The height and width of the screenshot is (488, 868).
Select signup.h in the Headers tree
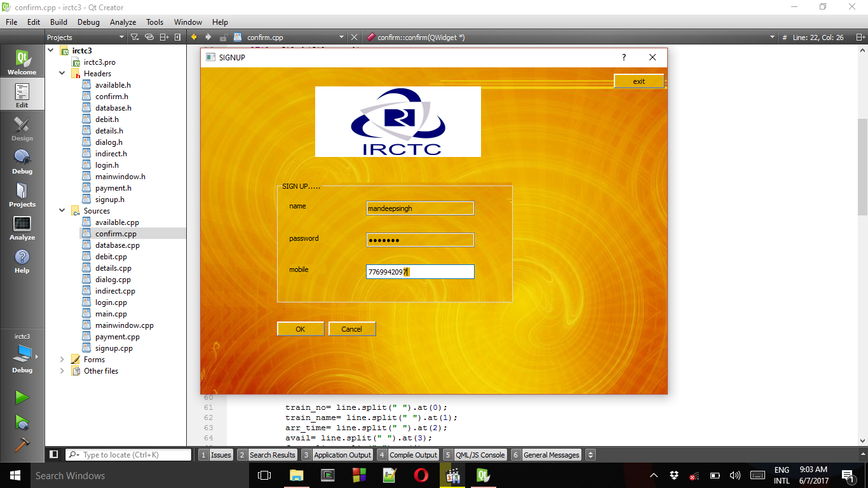(109, 200)
